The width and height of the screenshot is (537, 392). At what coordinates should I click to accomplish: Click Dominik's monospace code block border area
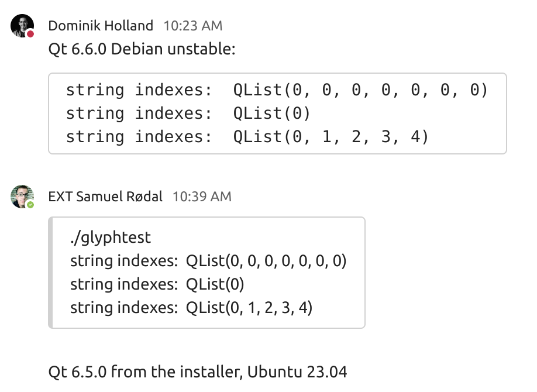tap(277, 114)
